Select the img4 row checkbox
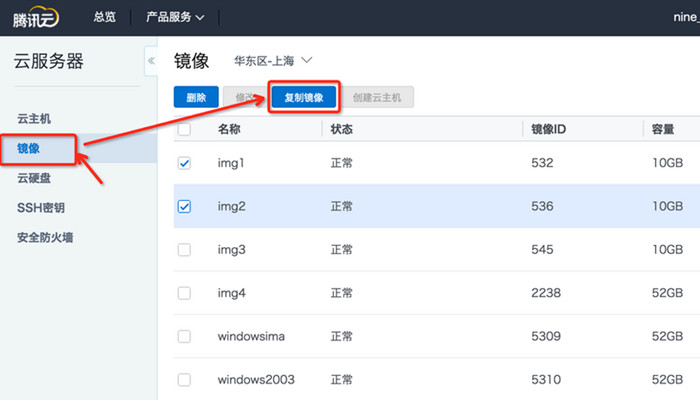 pyautogui.click(x=184, y=293)
